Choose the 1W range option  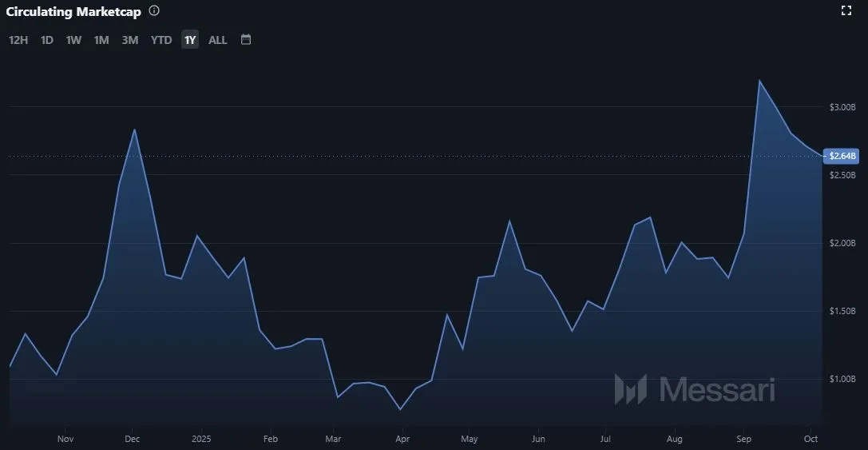click(73, 40)
